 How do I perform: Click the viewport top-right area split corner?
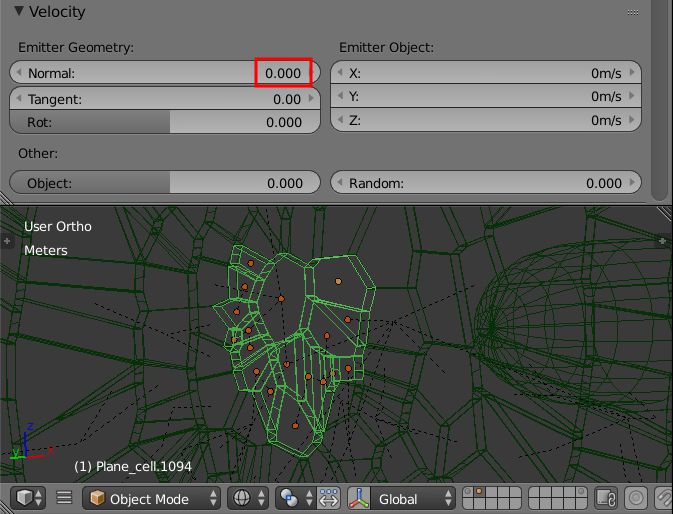665,213
